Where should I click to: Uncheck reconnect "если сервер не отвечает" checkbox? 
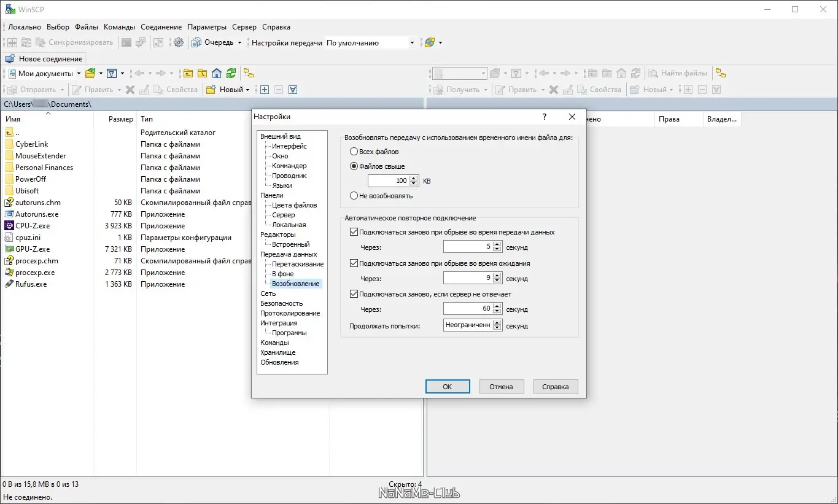pyautogui.click(x=354, y=294)
